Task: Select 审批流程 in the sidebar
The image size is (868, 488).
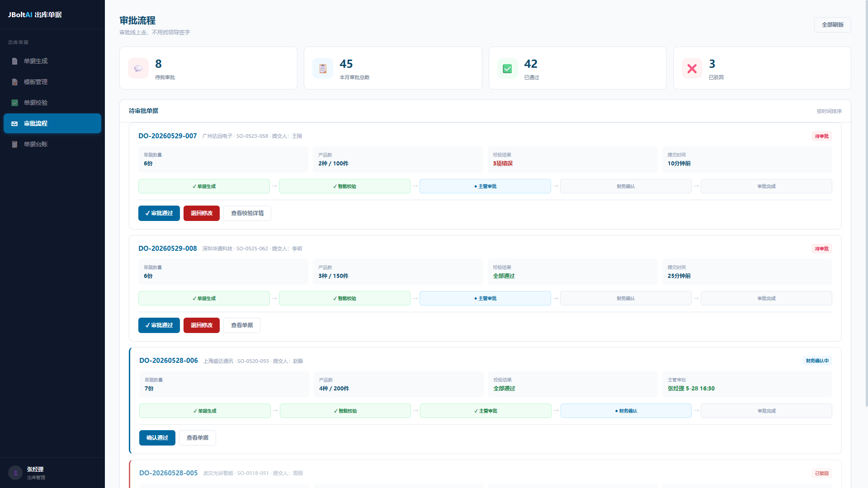Action: tap(52, 123)
